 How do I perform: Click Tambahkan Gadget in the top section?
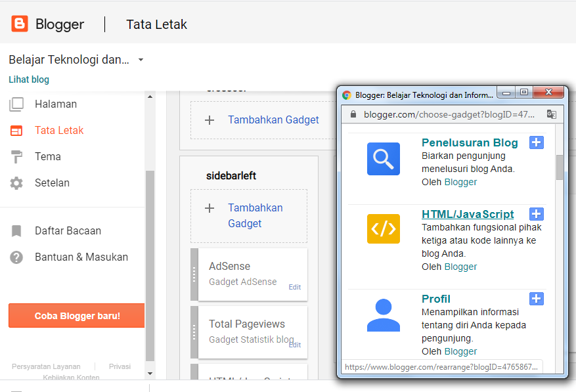point(273,120)
